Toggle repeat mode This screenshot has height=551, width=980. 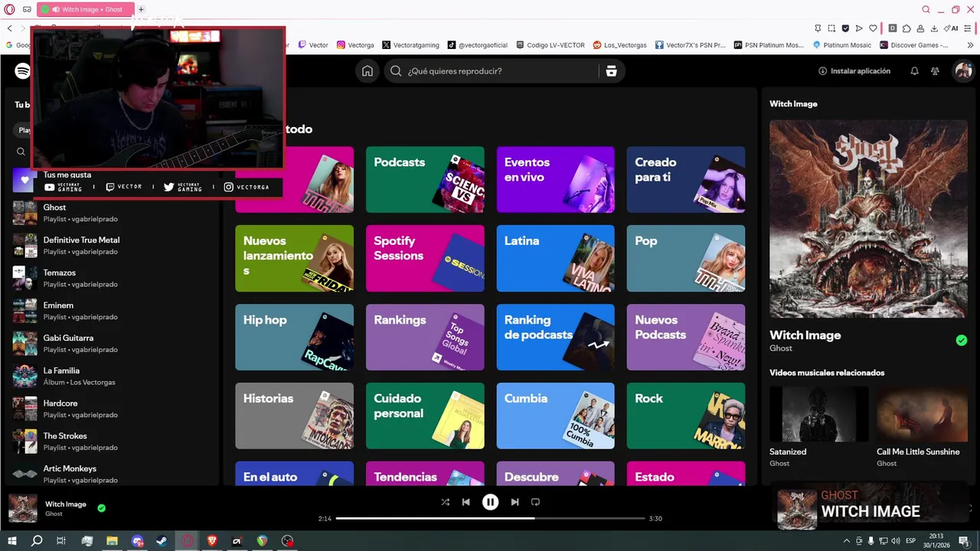(535, 502)
